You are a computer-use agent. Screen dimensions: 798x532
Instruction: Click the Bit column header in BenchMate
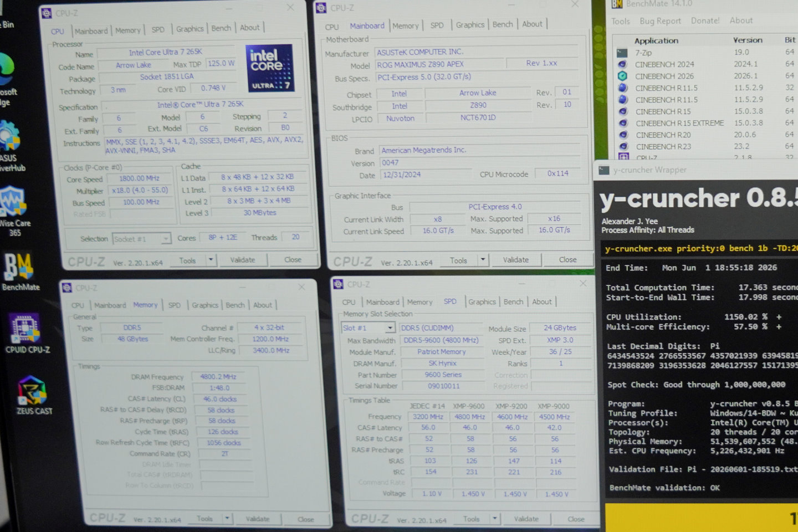click(790, 40)
